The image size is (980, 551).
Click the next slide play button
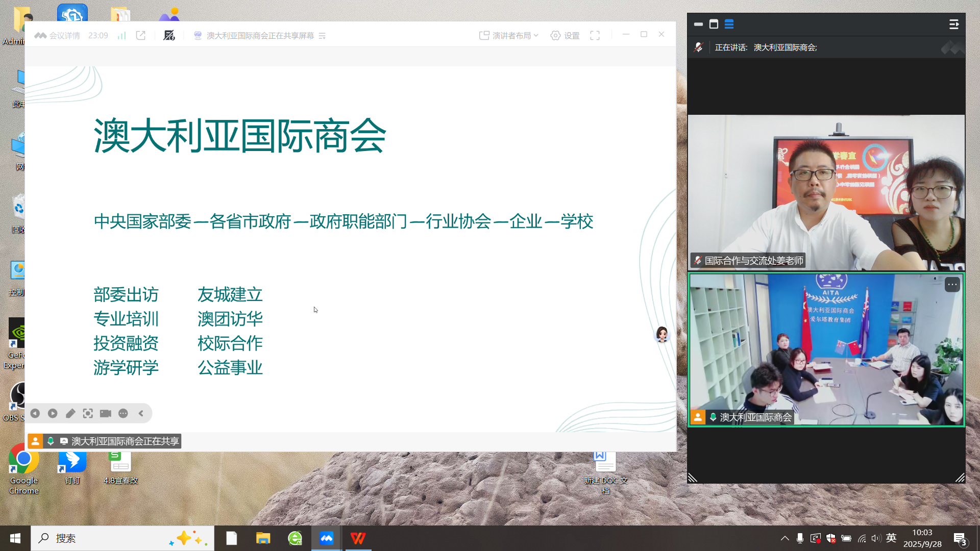53,413
